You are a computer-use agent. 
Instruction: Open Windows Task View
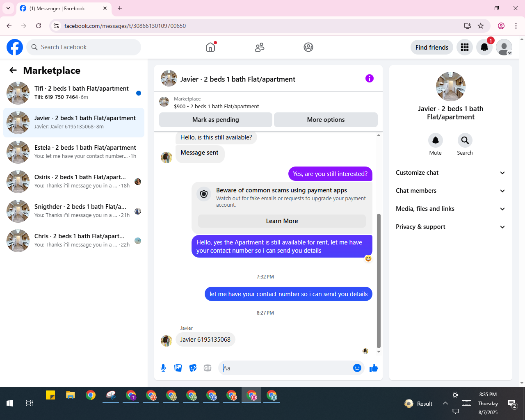point(30,403)
